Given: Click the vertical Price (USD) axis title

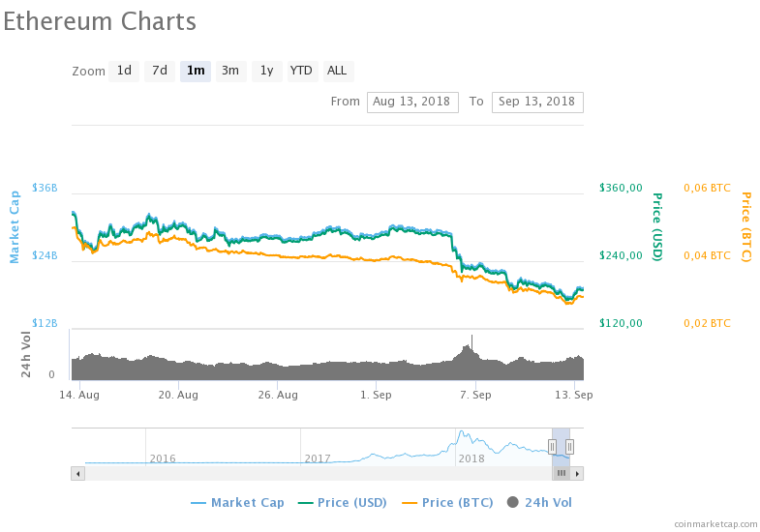Looking at the screenshot, I should (657, 227).
